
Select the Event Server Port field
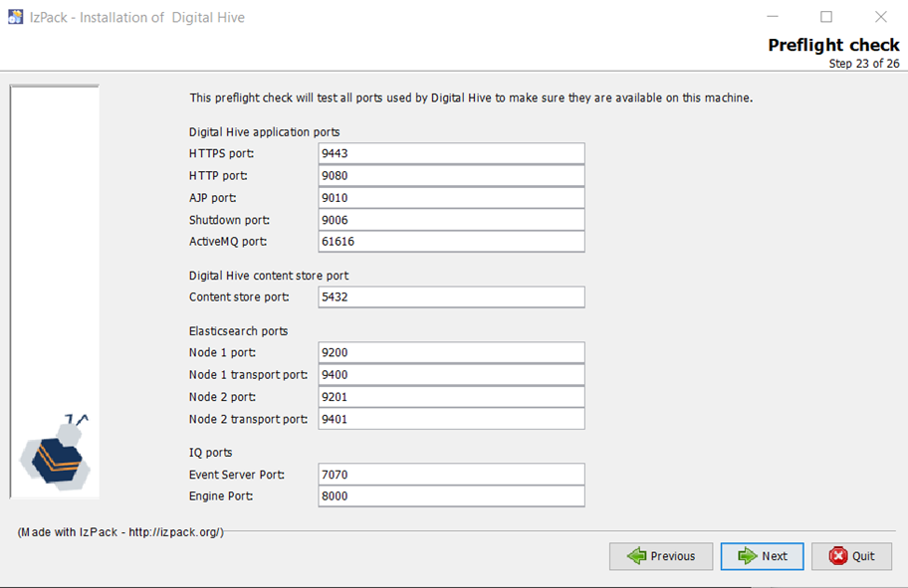coord(452,475)
